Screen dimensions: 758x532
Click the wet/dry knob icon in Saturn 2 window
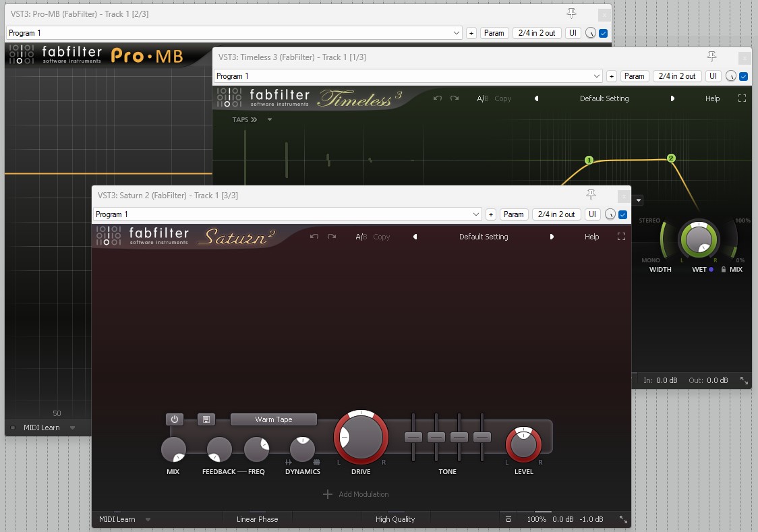coord(610,214)
